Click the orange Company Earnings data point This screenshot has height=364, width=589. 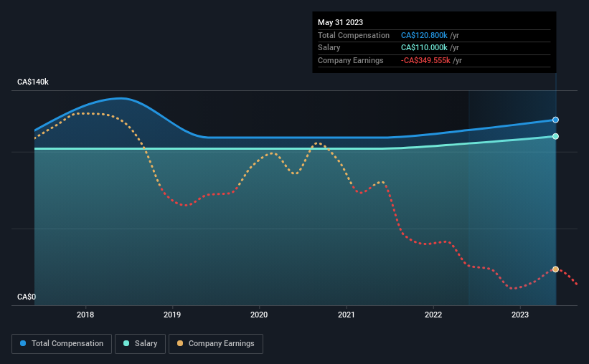[x=555, y=269]
